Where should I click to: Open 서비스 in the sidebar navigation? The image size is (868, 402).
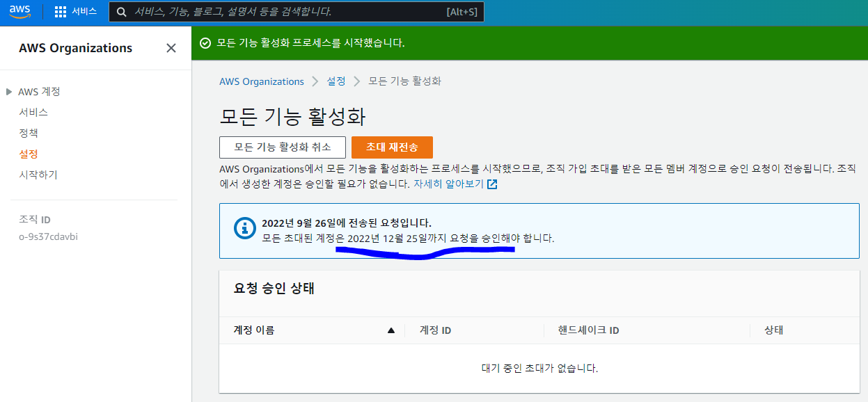click(x=33, y=112)
